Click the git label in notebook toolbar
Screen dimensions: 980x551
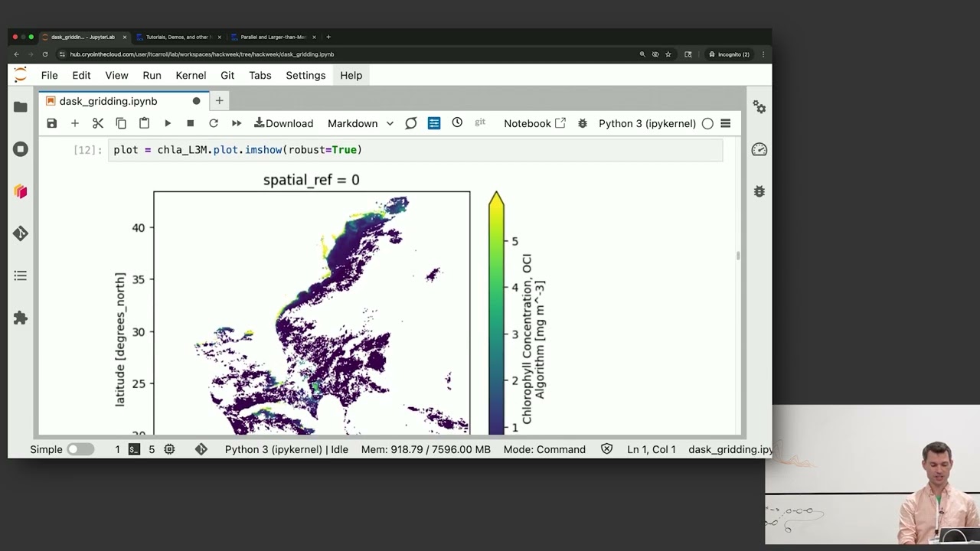pyautogui.click(x=480, y=122)
